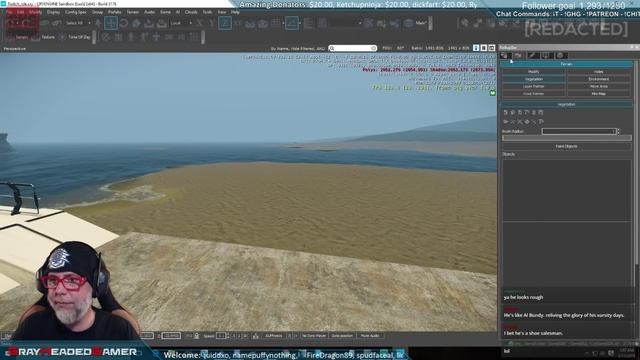This screenshot has height=360, width=640.
Task: Open the Select All filter dropdown
Action: (x=78, y=23)
